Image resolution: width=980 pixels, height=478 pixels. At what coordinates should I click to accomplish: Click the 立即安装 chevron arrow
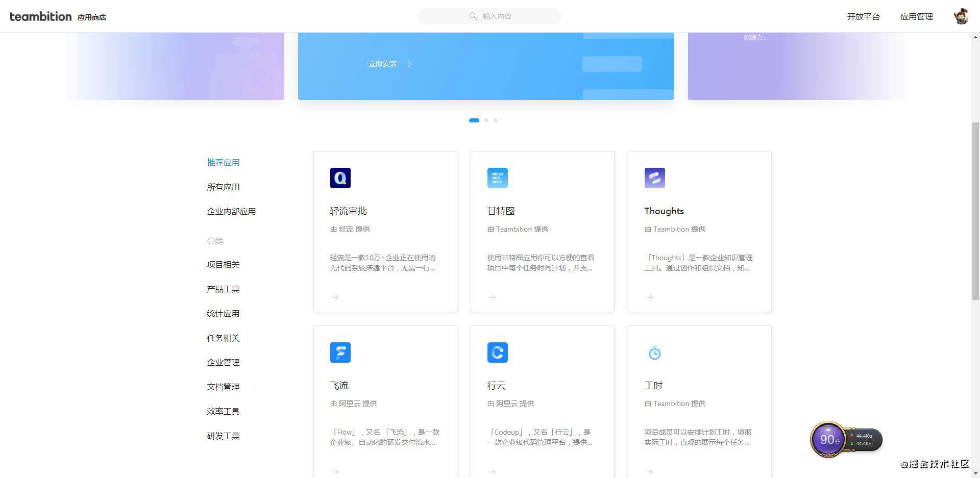click(409, 64)
